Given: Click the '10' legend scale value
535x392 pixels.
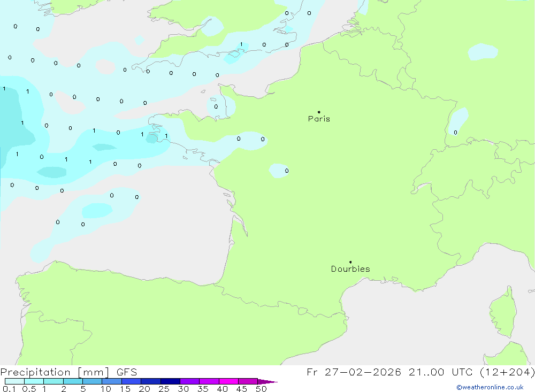Looking at the screenshot, I should [x=106, y=389].
